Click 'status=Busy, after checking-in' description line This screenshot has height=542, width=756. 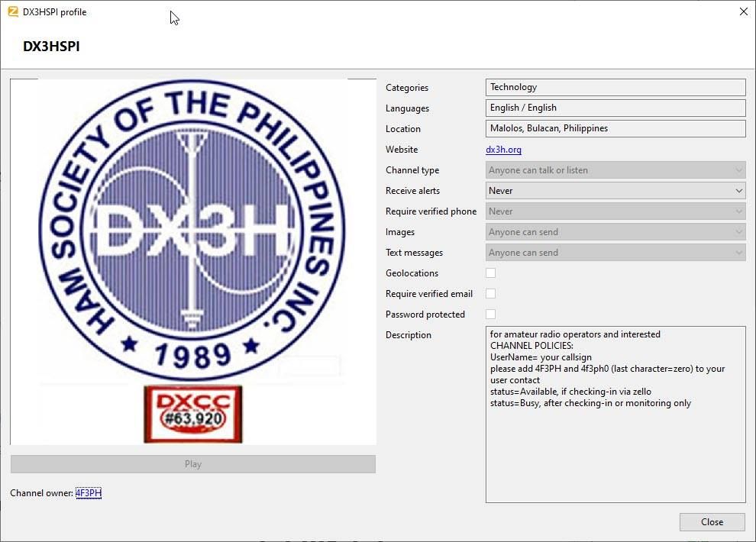[590, 403]
